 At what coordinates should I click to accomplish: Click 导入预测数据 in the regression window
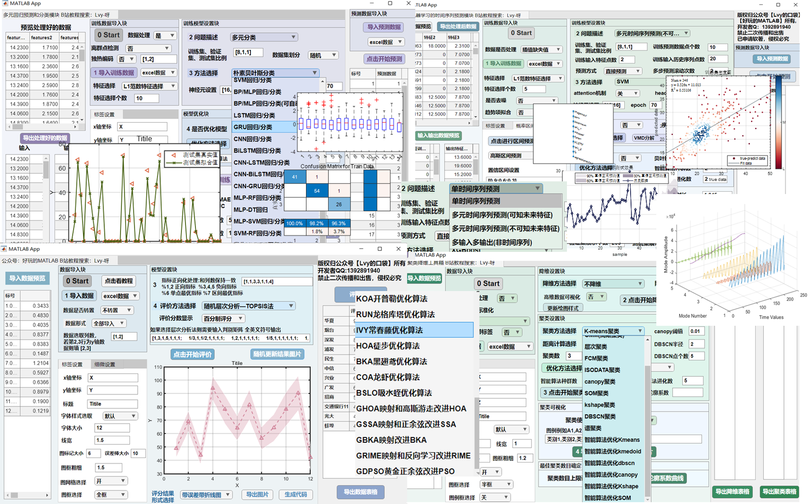(384, 27)
